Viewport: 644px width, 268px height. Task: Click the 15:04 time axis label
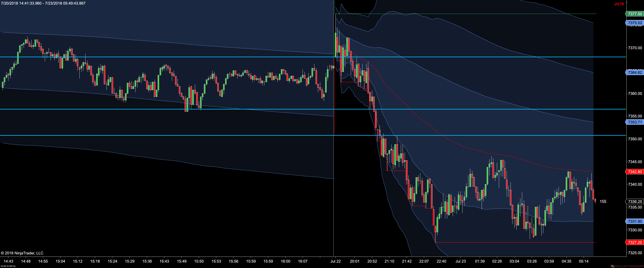pos(60,261)
